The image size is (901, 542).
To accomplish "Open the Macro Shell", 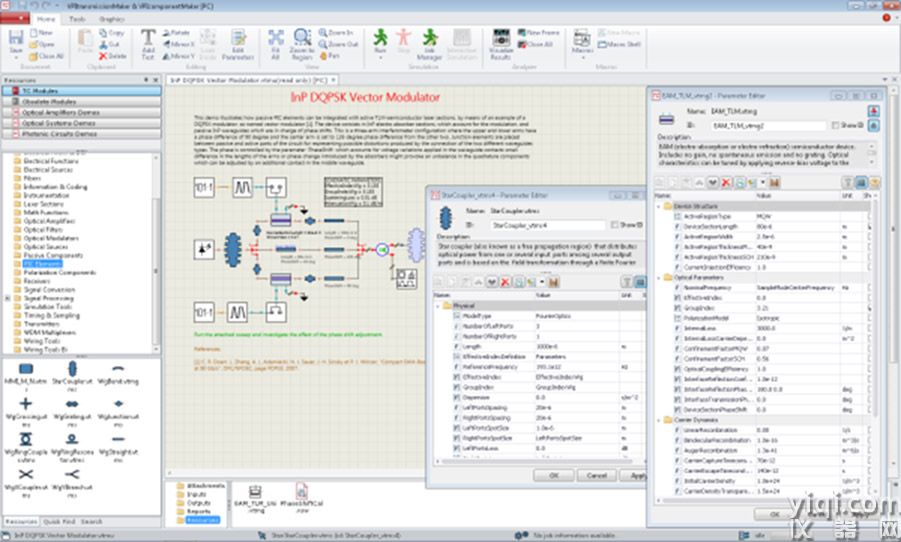I will point(619,44).
